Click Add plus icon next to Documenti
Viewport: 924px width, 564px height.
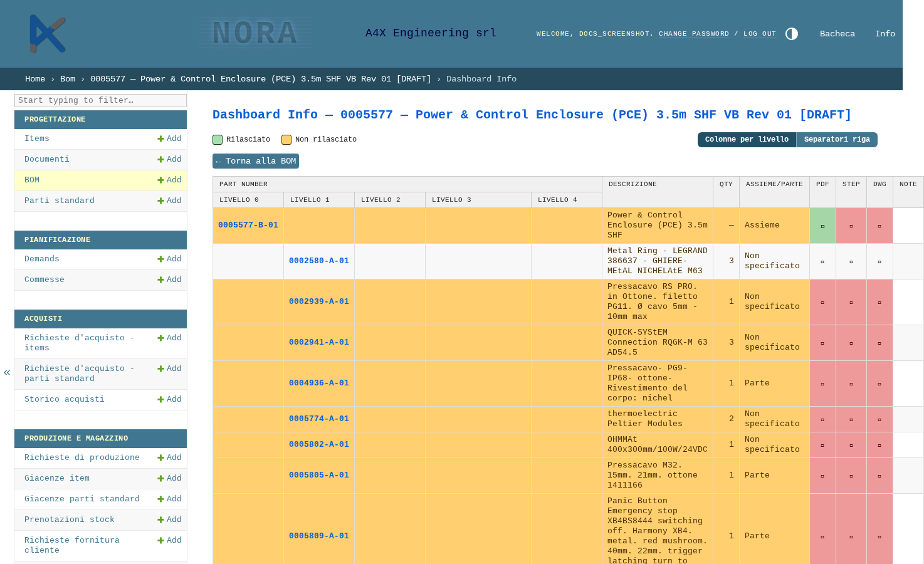pyautogui.click(x=169, y=159)
